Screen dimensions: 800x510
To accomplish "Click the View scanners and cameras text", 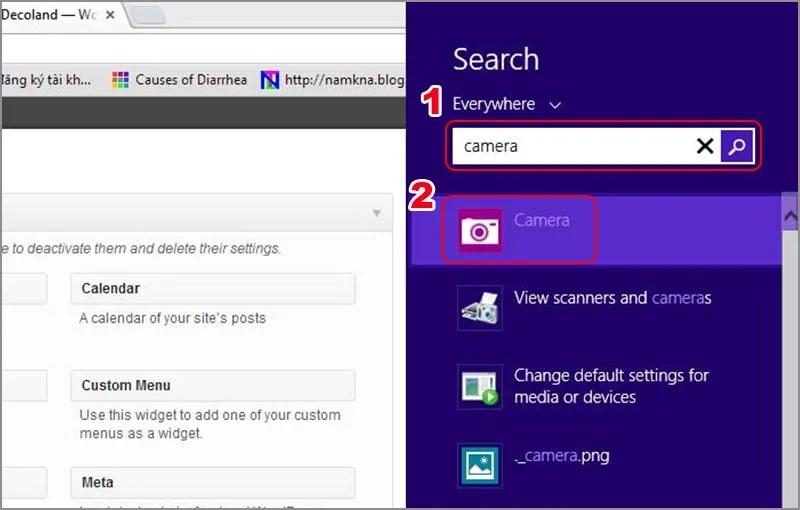I will 612,298.
